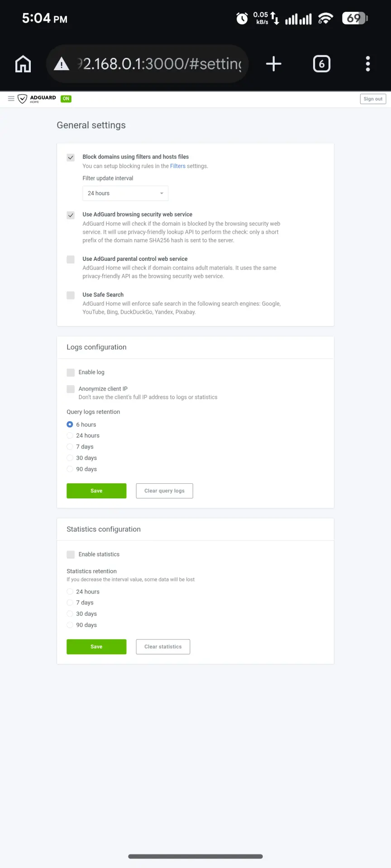The width and height of the screenshot is (391, 868).
Task: Click Clear query logs button
Action: pos(164,491)
